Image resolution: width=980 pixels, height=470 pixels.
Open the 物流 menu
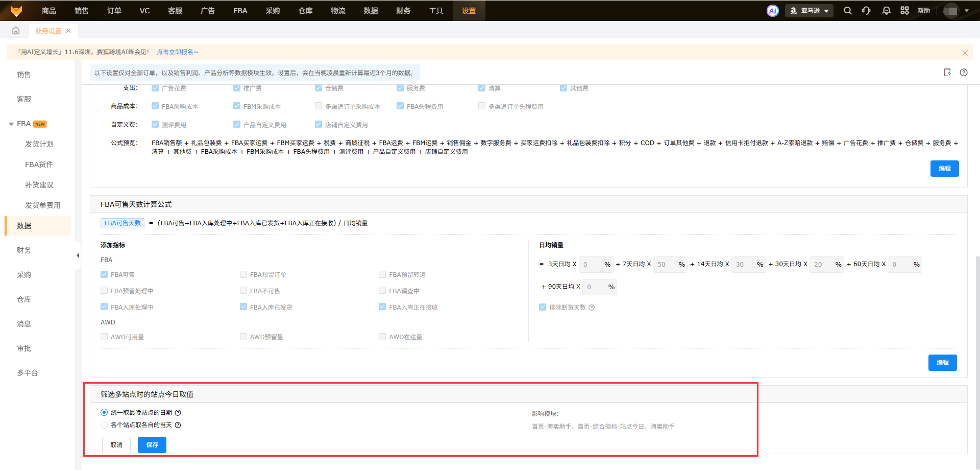point(338,11)
